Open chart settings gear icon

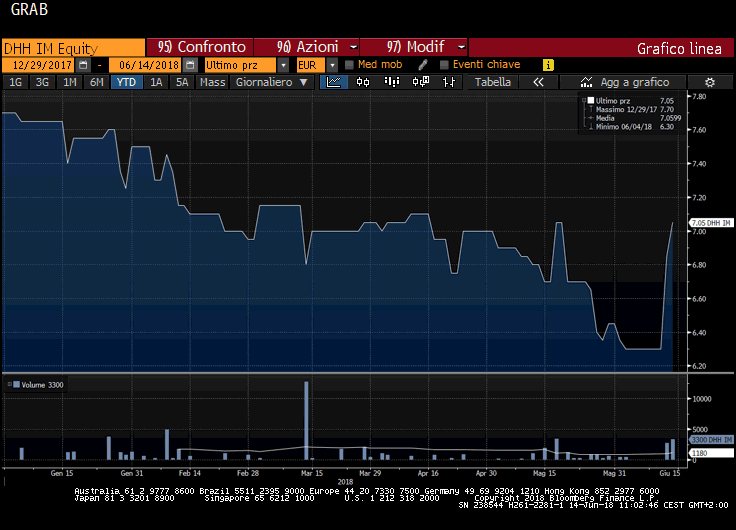pyautogui.click(x=709, y=82)
